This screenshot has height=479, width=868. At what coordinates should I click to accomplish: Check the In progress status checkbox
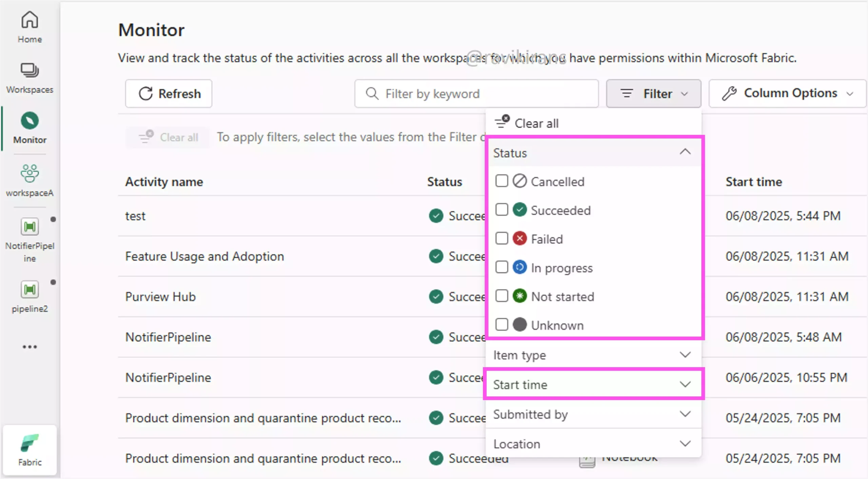point(502,268)
